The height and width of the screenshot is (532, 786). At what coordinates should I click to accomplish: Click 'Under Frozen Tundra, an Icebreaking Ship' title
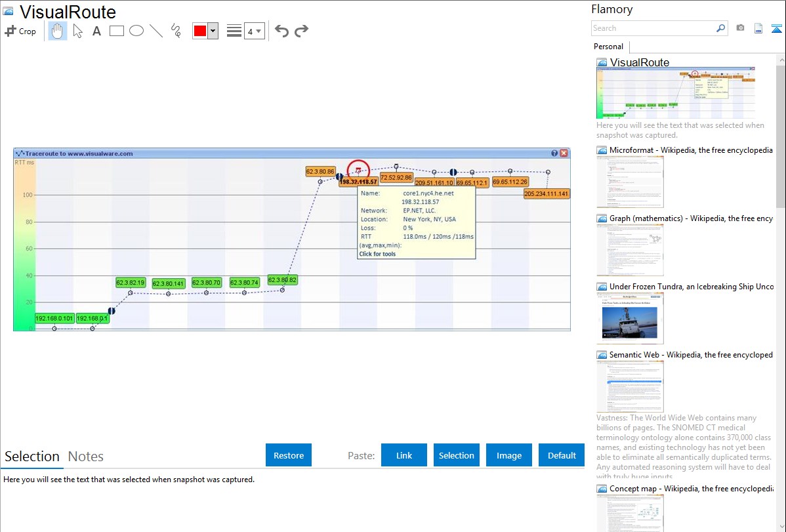[x=692, y=287]
